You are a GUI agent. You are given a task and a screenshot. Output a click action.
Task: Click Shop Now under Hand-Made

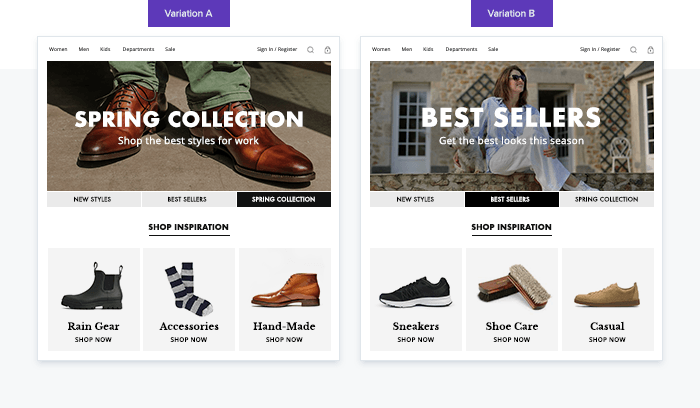(x=284, y=340)
